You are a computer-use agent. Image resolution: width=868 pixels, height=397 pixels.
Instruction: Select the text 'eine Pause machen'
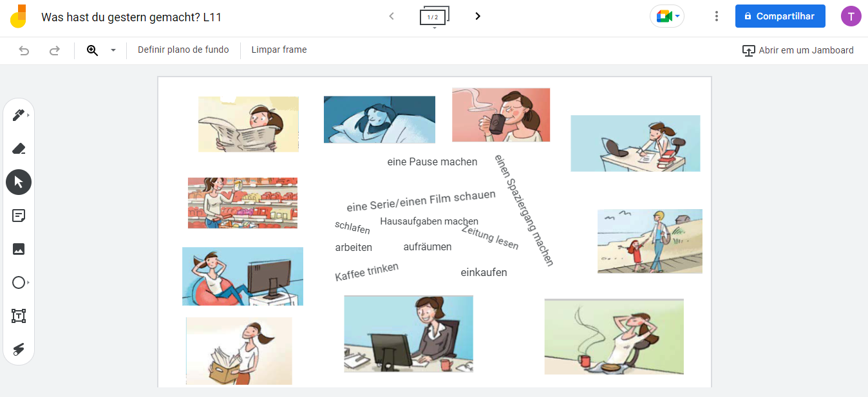pos(432,162)
